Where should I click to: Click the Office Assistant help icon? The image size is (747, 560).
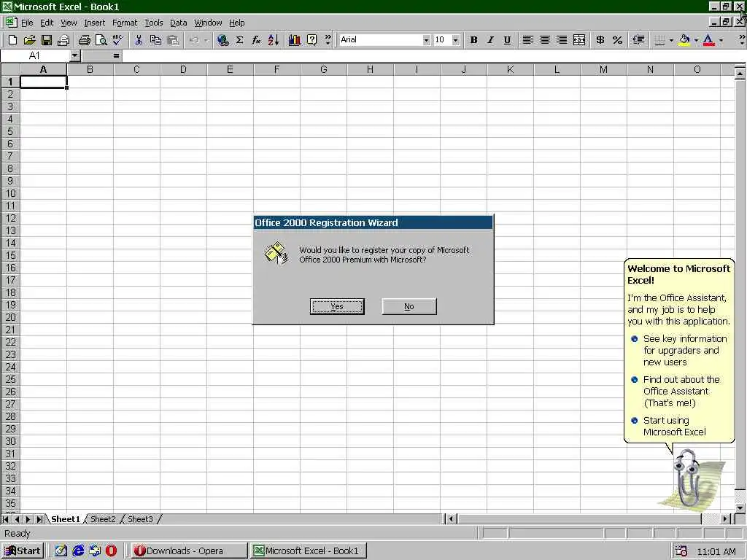pos(311,40)
